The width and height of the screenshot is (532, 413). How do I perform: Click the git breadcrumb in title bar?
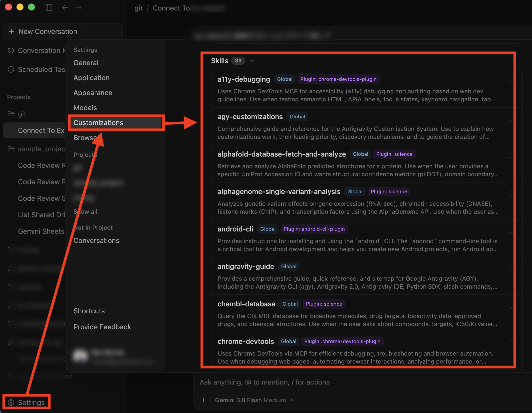(x=138, y=8)
